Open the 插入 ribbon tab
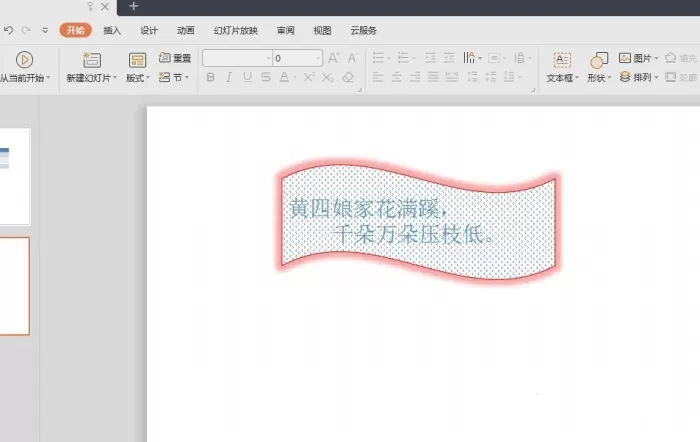Image resolution: width=700 pixels, height=442 pixels. coord(112,30)
